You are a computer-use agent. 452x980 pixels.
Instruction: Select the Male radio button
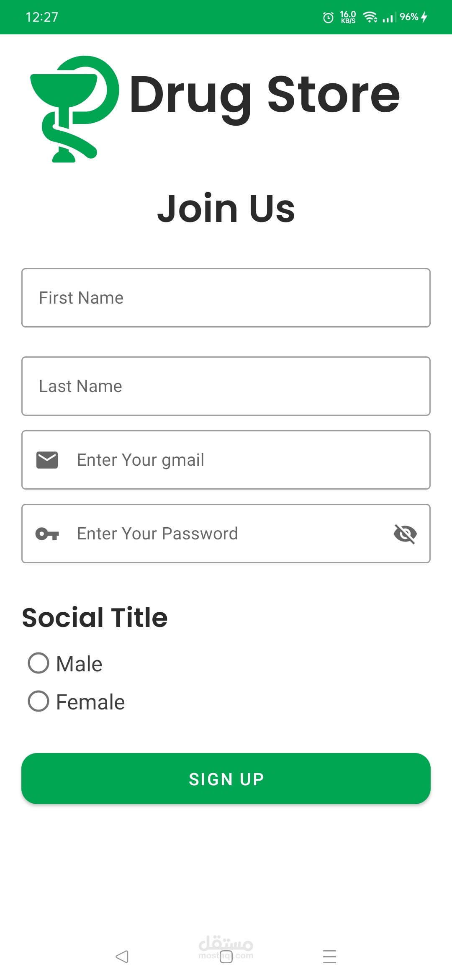(39, 663)
